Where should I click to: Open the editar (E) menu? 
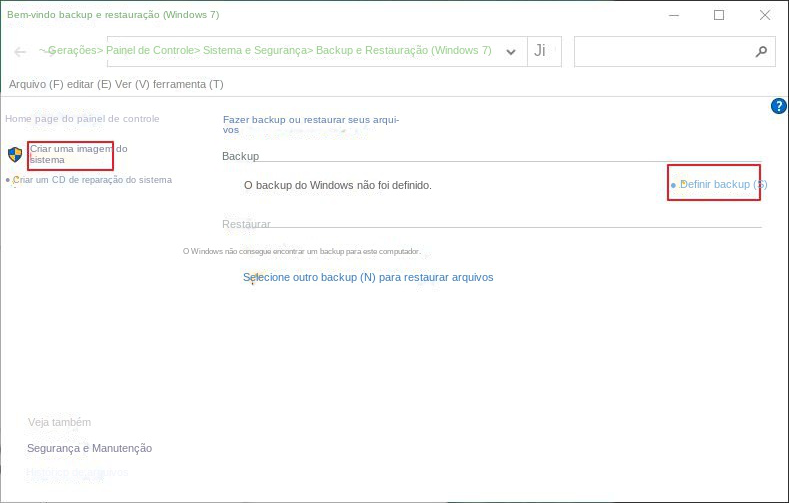pos(89,85)
